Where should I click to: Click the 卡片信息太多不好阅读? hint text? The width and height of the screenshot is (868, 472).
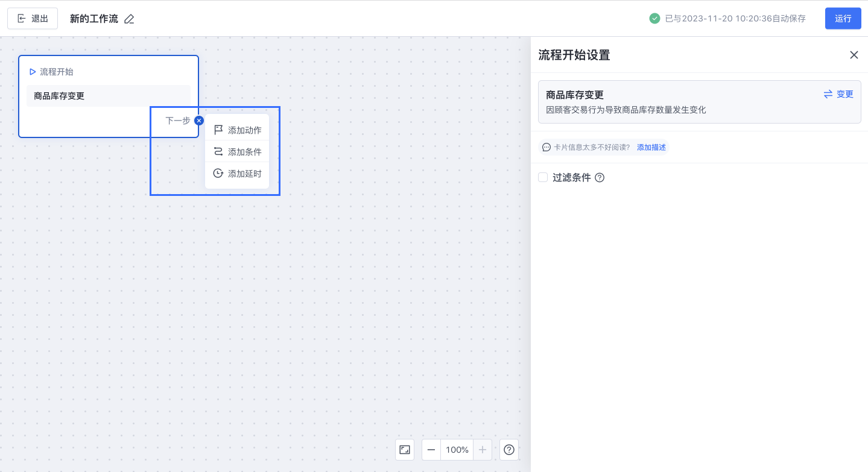[592, 147]
